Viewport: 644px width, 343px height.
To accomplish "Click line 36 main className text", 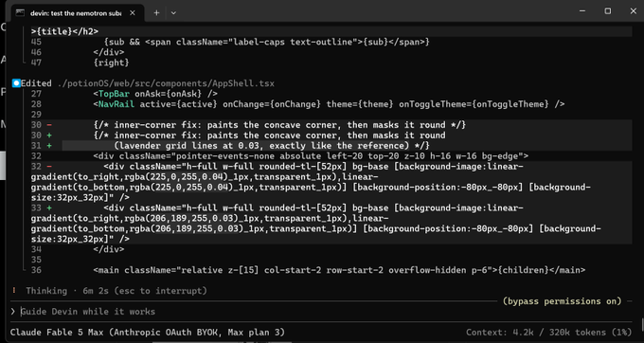I will 339,270.
